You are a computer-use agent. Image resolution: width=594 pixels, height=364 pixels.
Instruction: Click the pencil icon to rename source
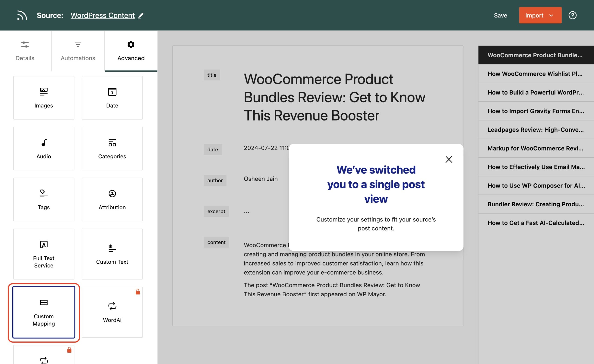pos(141,15)
